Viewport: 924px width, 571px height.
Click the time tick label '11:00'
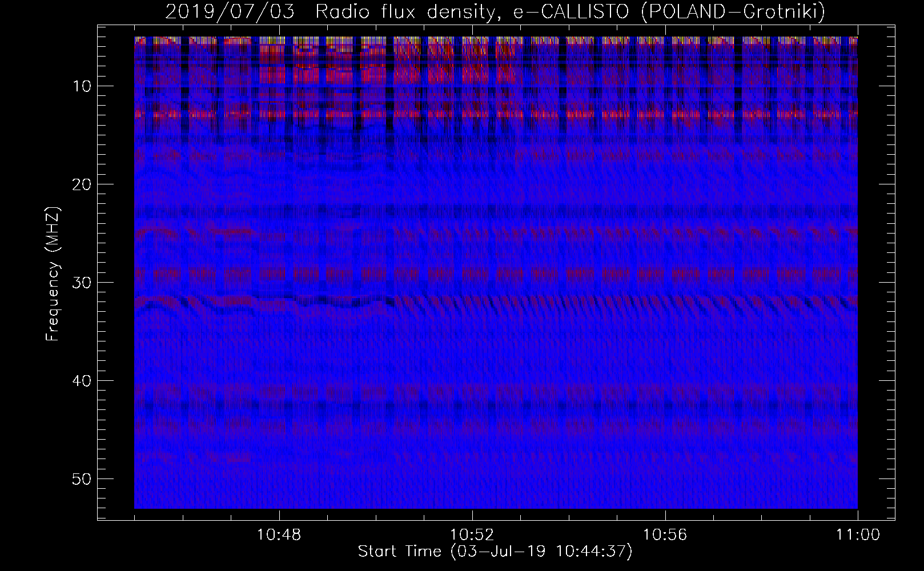pos(858,535)
